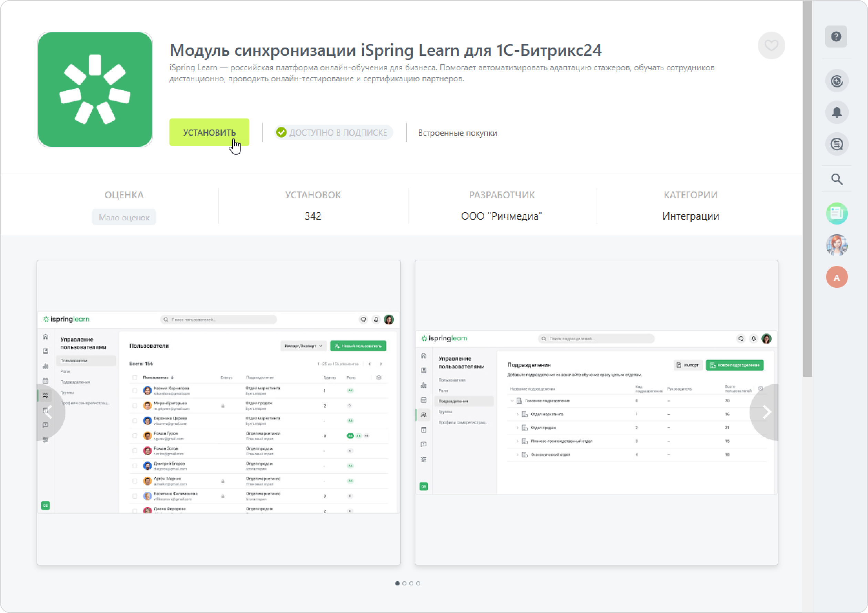Open the chat messages icon in sidebar
This screenshot has width=868, height=613.
[x=837, y=144]
